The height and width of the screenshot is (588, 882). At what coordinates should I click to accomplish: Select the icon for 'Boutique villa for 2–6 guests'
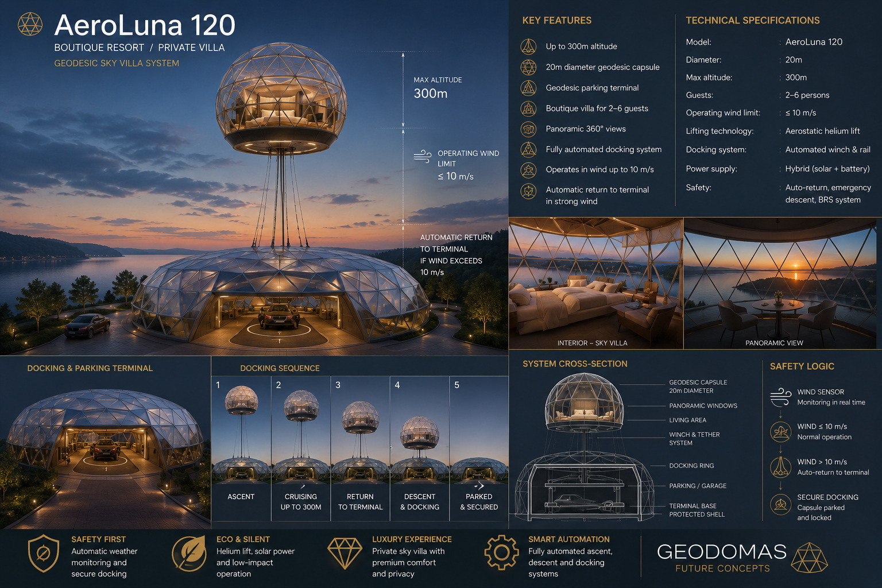coord(528,108)
